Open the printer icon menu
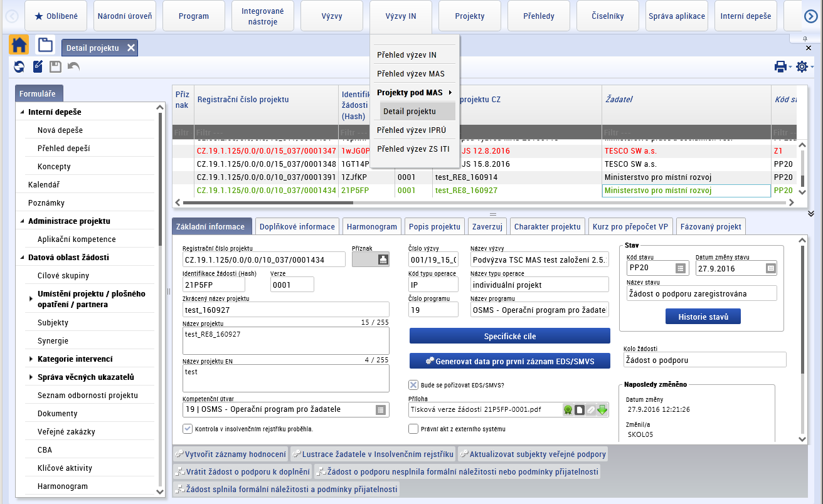This screenshot has width=823, height=504. point(780,66)
